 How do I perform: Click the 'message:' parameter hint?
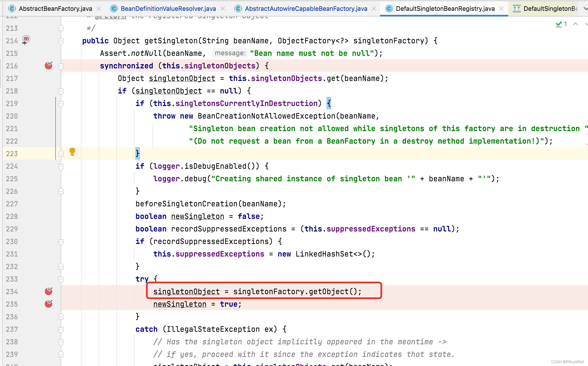[230, 53]
